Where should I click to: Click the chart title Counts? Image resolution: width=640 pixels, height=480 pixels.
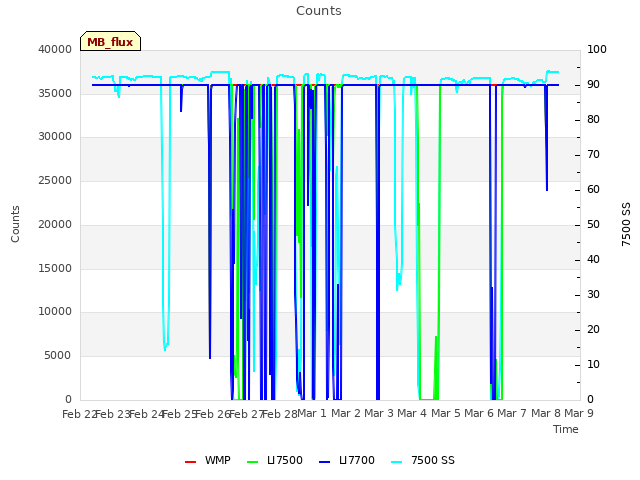point(319,11)
